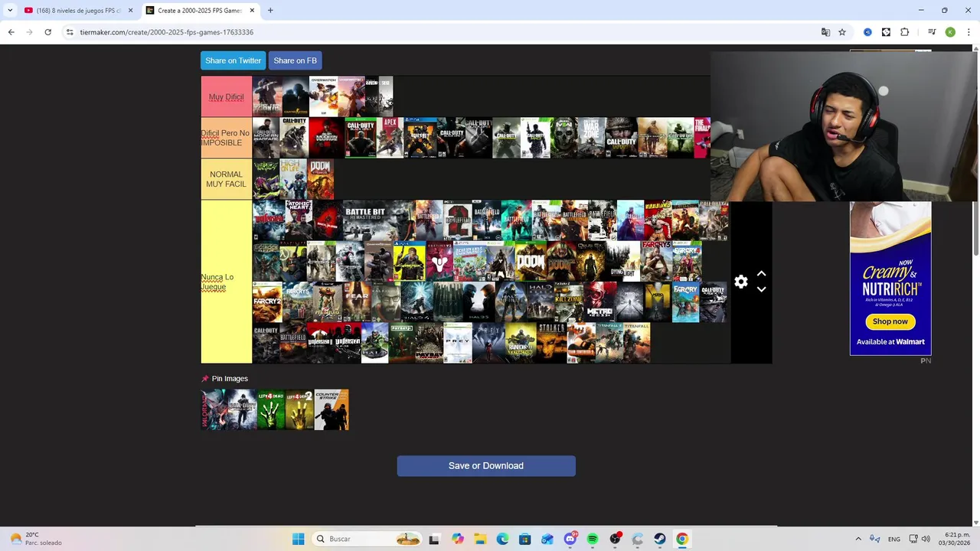Click Shop now in the Walmart ad
Screen dimensions: 980x551
click(x=890, y=321)
